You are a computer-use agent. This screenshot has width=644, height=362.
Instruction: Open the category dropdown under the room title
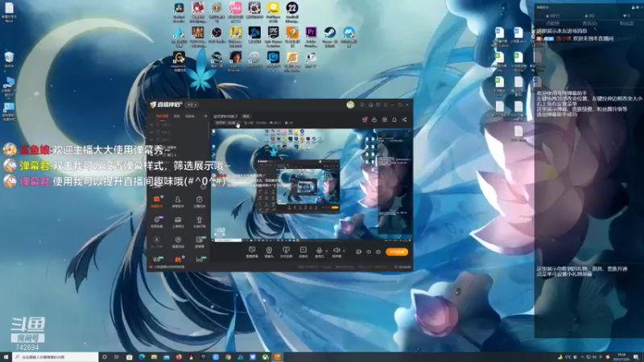coord(226,123)
